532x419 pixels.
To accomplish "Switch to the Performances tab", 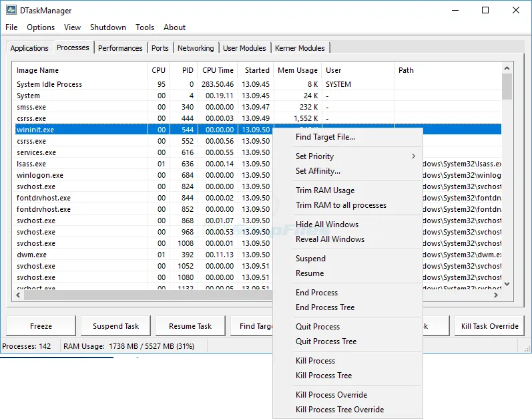I will (x=120, y=48).
